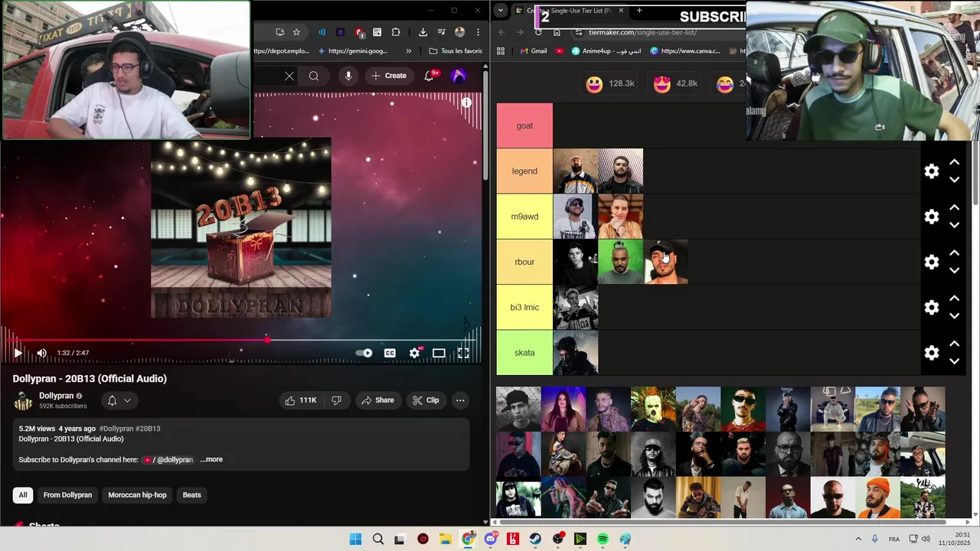980x551 pixels.
Task: Open Spotify from taskbar
Action: click(603, 539)
